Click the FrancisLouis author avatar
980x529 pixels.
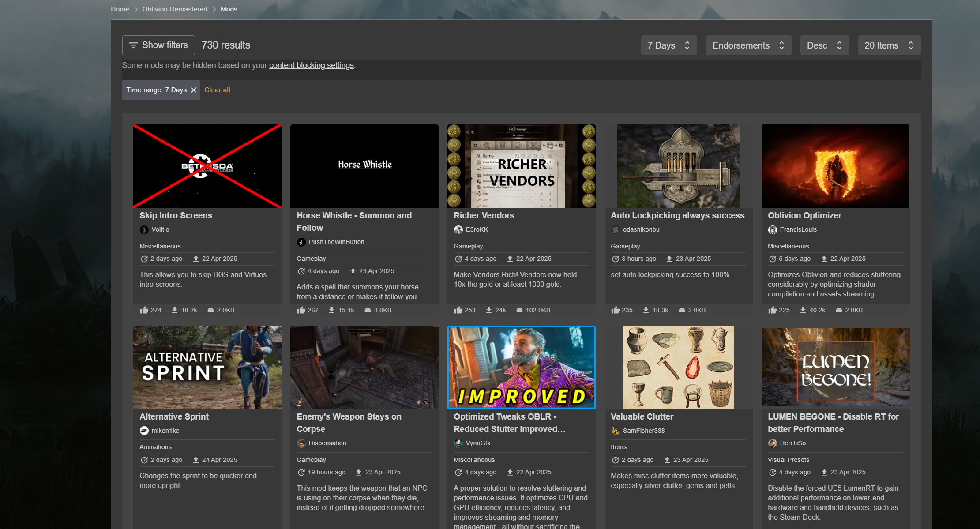772,230
